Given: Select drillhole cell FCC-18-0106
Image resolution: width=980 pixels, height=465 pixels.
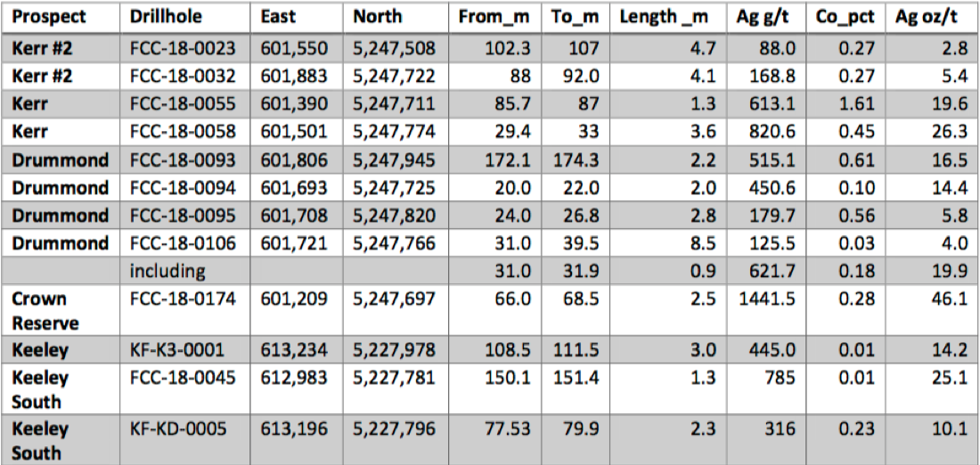Looking at the screenshot, I should coord(183,243).
